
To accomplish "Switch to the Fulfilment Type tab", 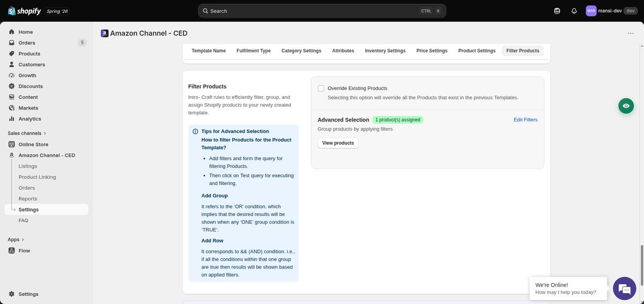I will pyautogui.click(x=253, y=50).
